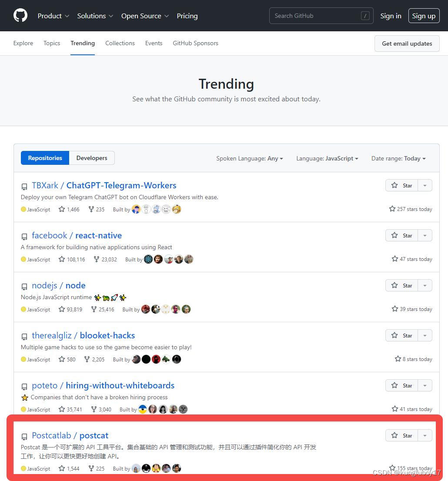448x481 pixels.
Task: Expand star list dropdown for hiring-without-whiteboards
Action: pyautogui.click(x=425, y=385)
